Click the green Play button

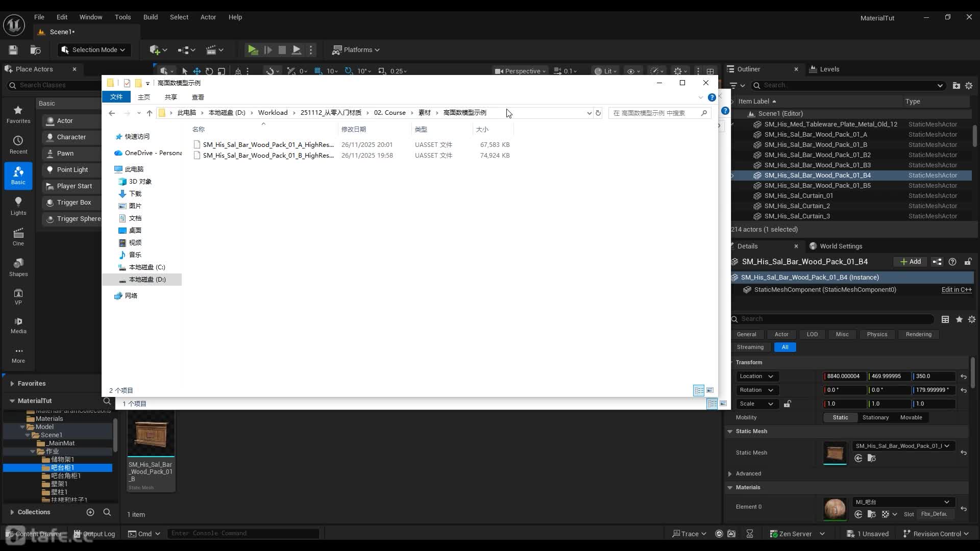[252, 49]
